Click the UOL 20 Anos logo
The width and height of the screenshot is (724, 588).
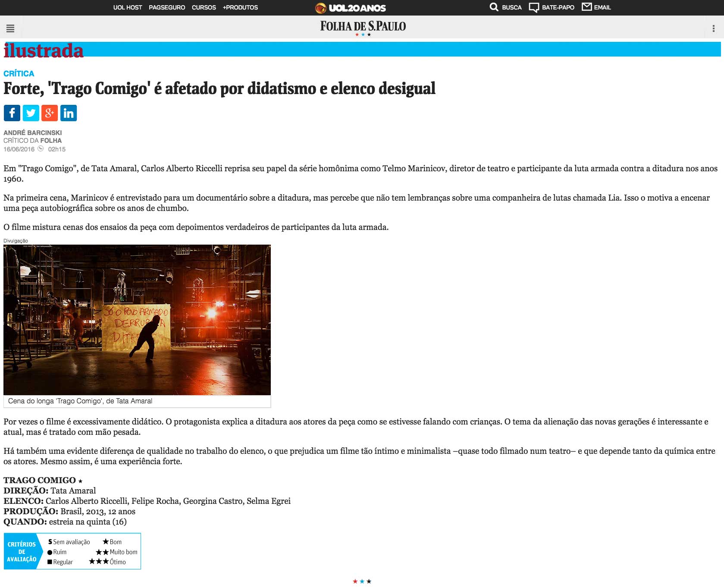click(x=350, y=8)
